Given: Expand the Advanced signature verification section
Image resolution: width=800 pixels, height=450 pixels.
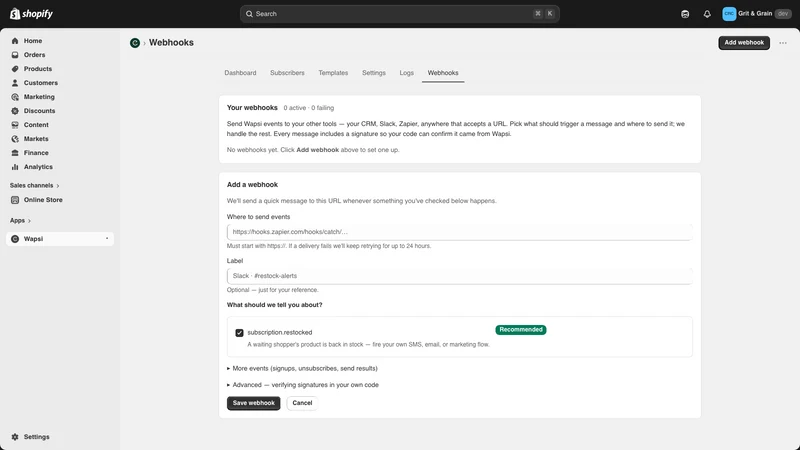Looking at the screenshot, I should click(x=303, y=385).
